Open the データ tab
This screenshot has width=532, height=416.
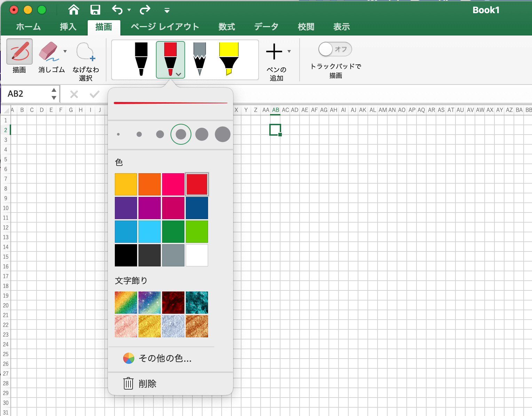point(266,27)
